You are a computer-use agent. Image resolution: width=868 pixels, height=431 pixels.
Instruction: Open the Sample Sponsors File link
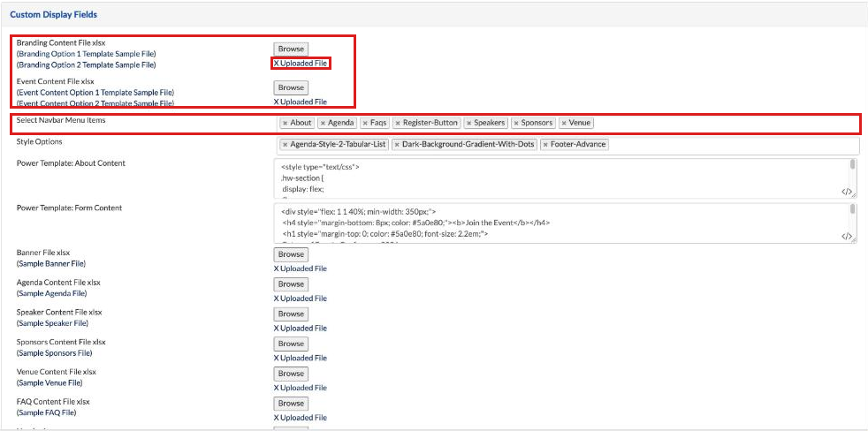[x=54, y=353]
